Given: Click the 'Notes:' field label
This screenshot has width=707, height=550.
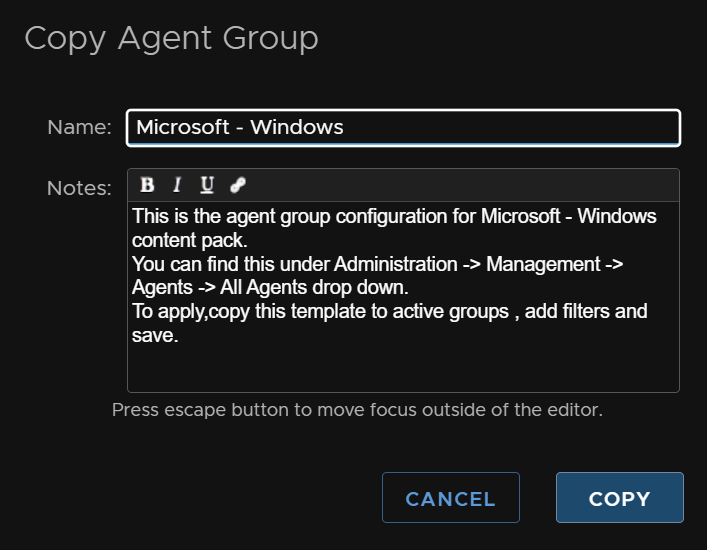Looking at the screenshot, I should [x=79, y=188].
